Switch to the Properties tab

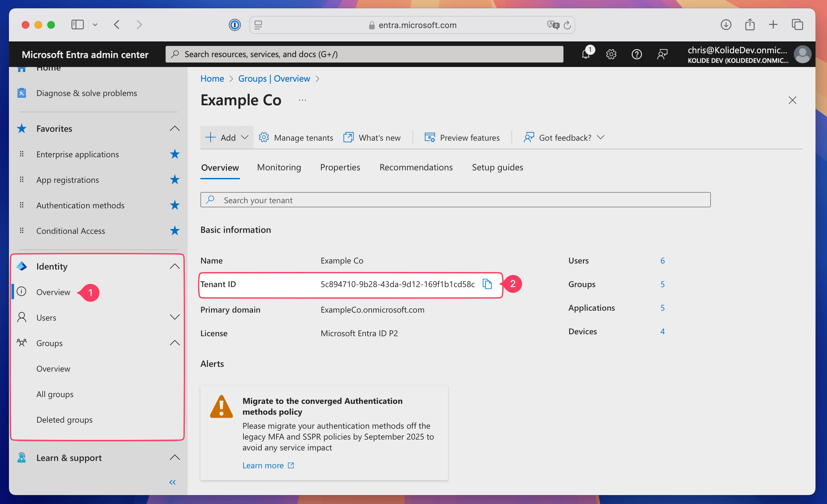pyautogui.click(x=340, y=167)
